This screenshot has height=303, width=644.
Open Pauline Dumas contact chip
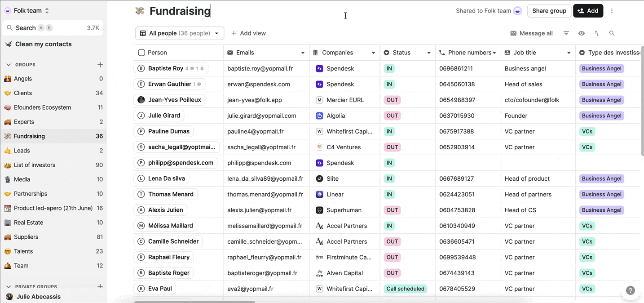[x=164, y=131]
